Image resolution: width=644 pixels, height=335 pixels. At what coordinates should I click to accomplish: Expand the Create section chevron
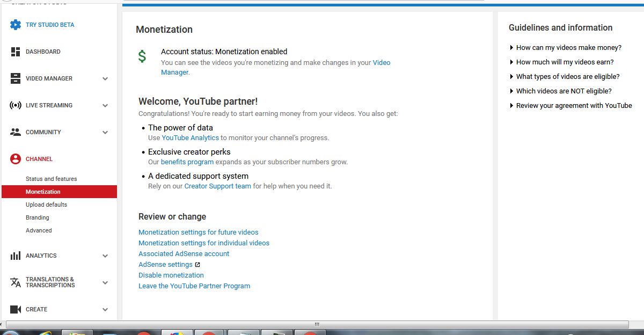(x=105, y=310)
